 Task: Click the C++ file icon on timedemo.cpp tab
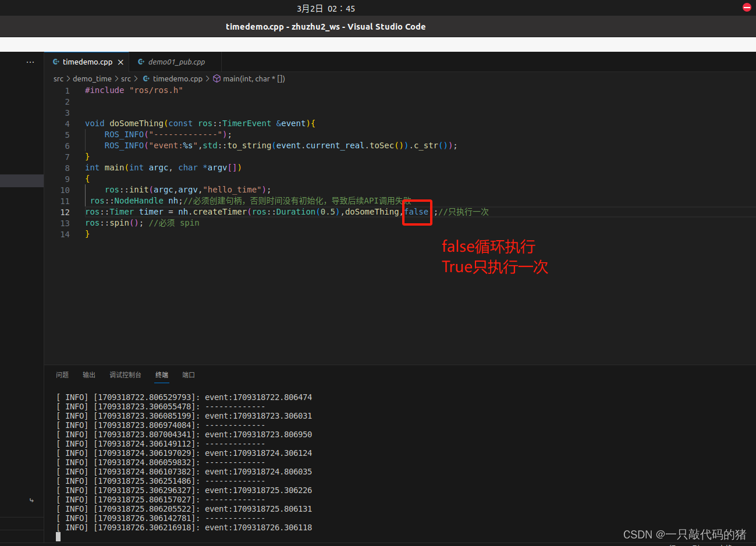point(56,62)
